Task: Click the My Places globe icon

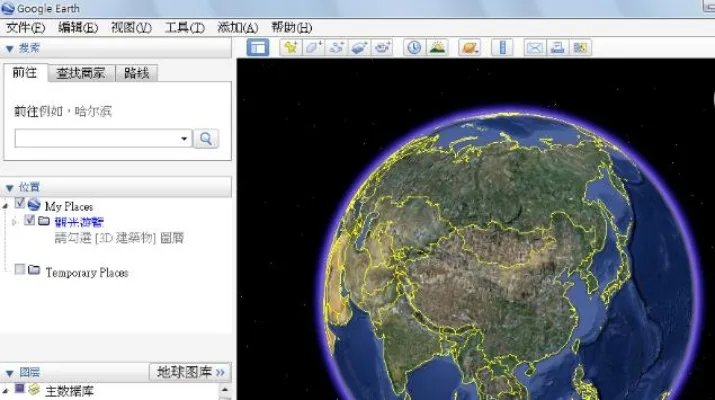Action: click(34, 205)
